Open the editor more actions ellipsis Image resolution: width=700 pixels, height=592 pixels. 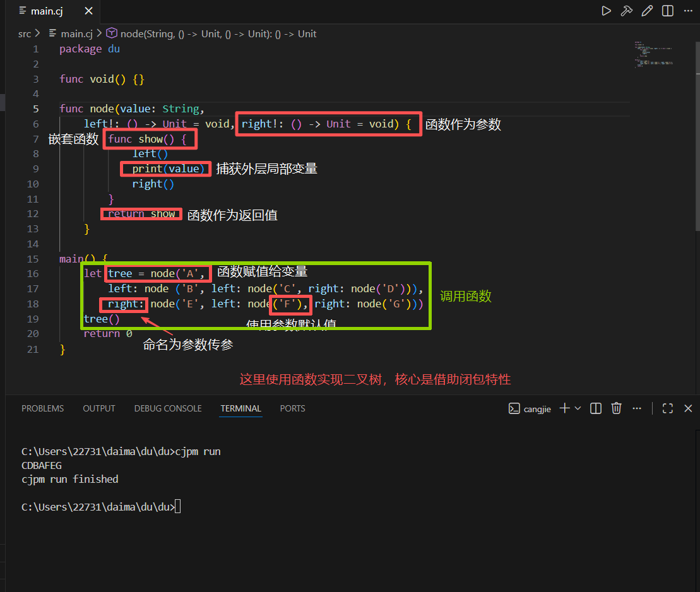click(688, 11)
